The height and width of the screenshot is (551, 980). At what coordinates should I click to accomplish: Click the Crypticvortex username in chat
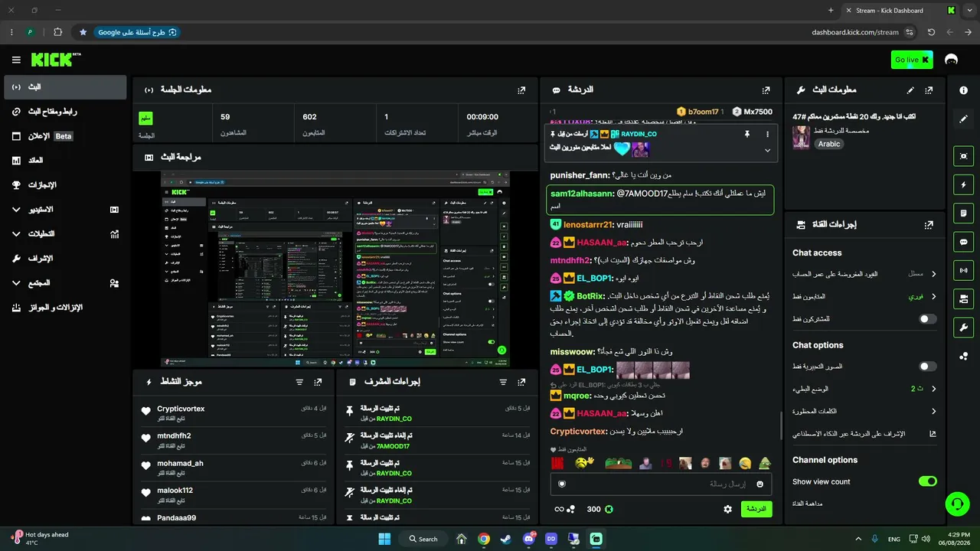[578, 432]
